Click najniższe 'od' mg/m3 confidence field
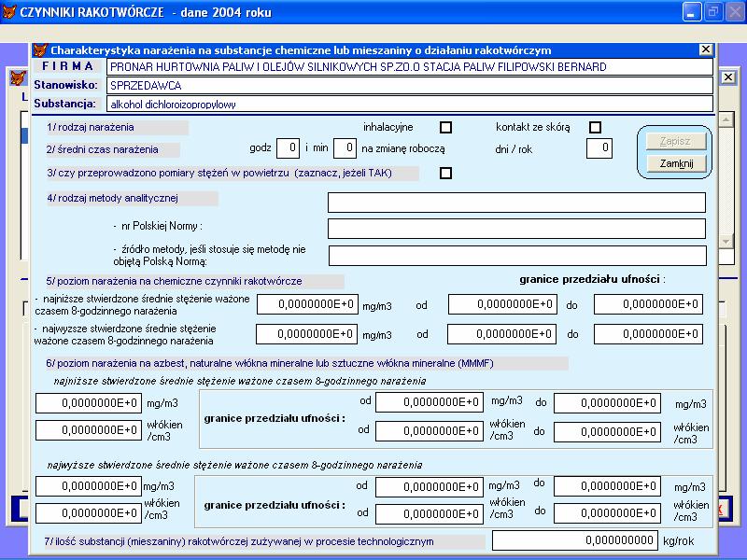 [430, 402]
